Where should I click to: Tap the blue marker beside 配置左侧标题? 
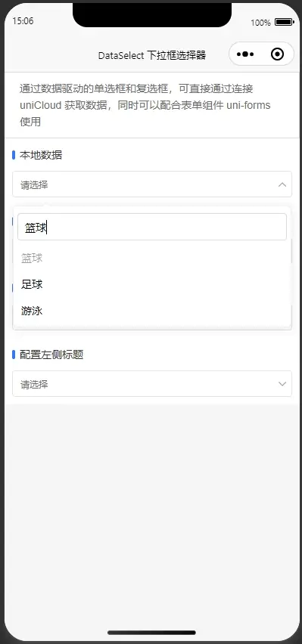(x=14, y=355)
